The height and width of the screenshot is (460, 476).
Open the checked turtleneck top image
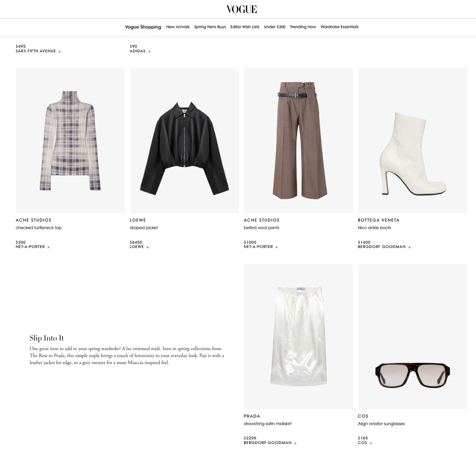pos(70,141)
